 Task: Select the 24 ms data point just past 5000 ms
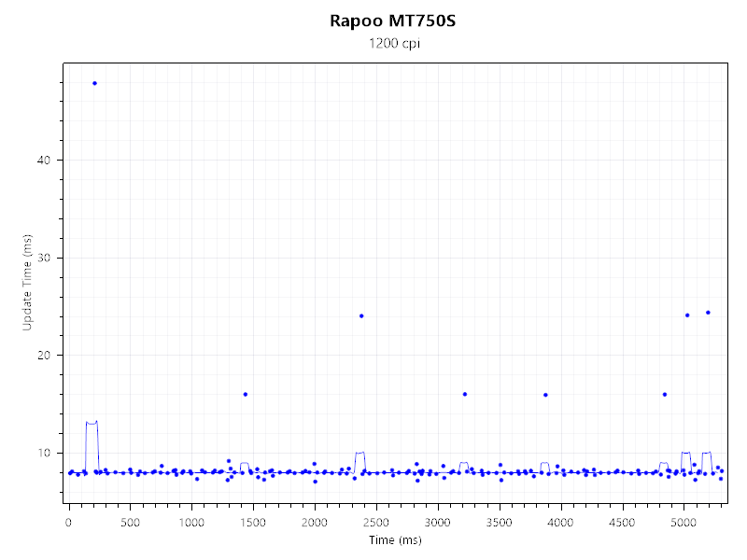click(687, 315)
